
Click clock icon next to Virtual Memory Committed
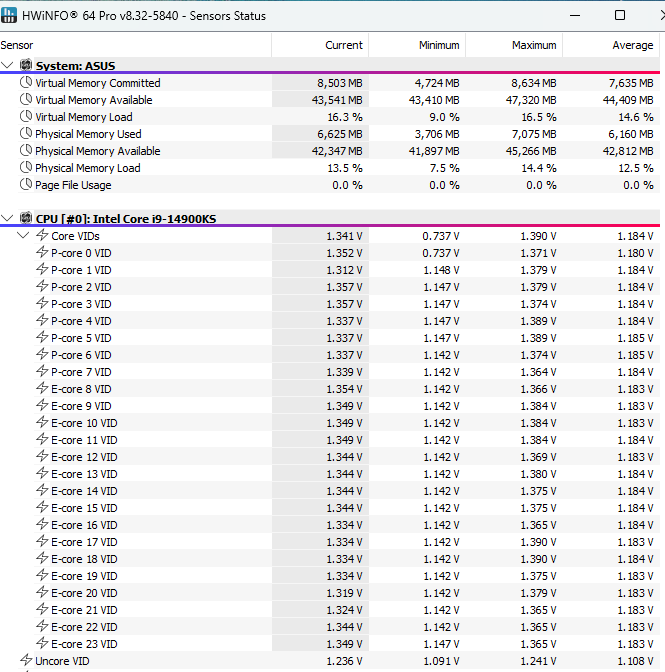coord(26,82)
